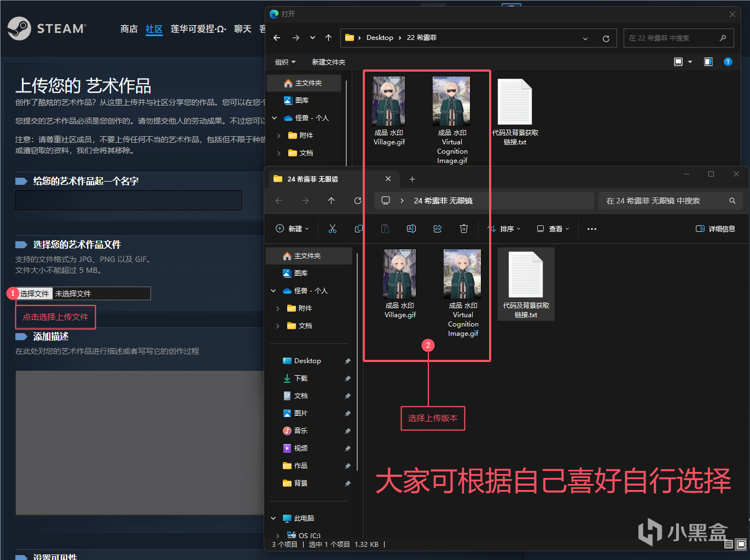The image size is (750, 560).
Task: Go up one folder in the 打开 dialog
Action: point(328,38)
